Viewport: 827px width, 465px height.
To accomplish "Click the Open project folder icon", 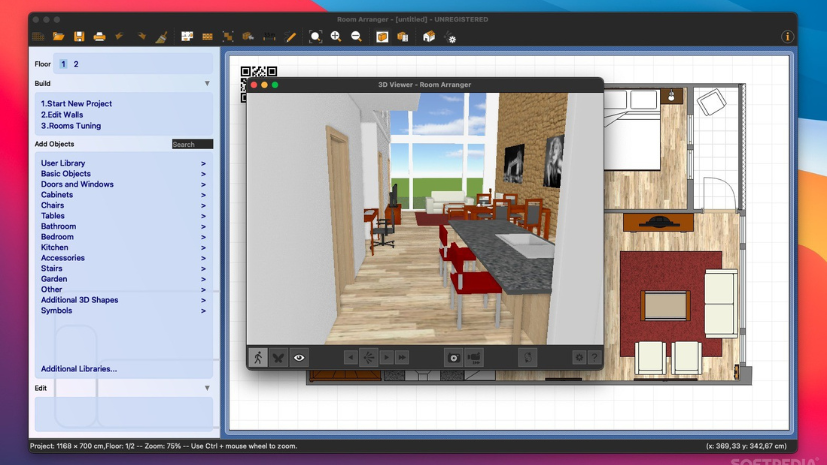I will coord(59,37).
